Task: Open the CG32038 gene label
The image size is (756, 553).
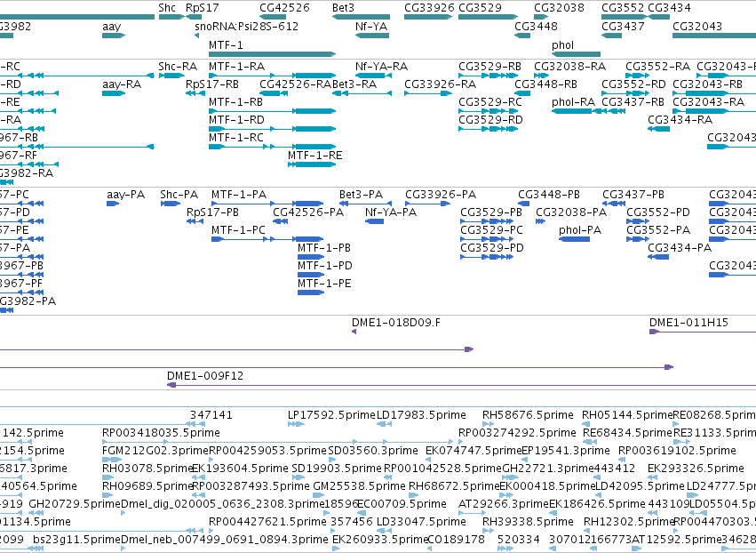Action: point(559,8)
